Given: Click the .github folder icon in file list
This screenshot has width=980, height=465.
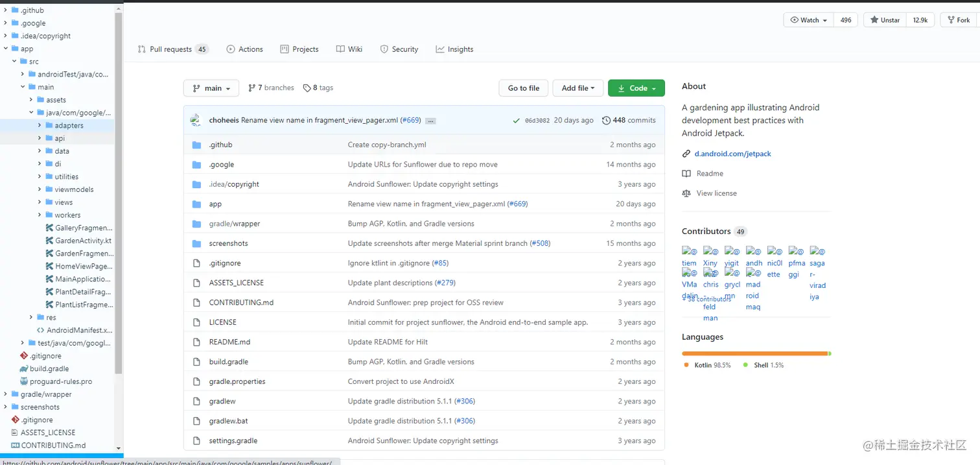Looking at the screenshot, I should click(x=197, y=145).
